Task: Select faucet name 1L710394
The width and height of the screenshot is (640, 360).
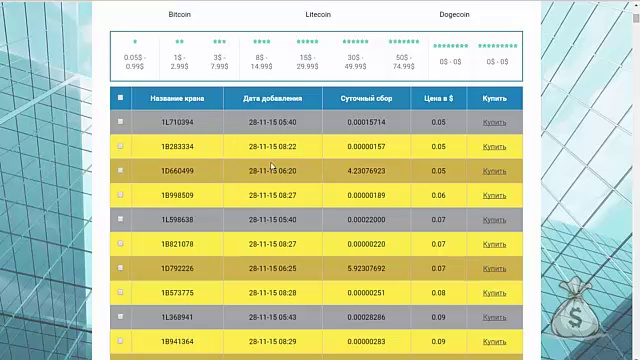Action: [x=177, y=122]
